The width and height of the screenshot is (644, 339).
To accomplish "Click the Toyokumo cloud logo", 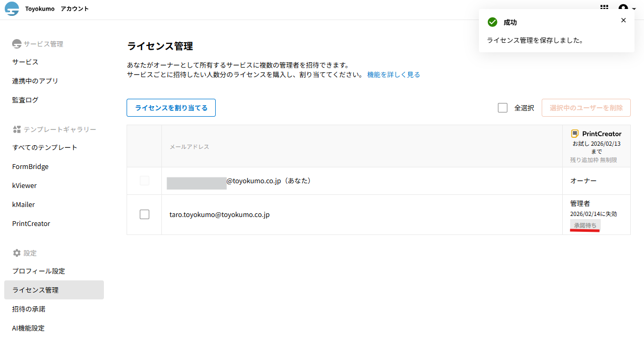I will pyautogui.click(x=12, y=9).
